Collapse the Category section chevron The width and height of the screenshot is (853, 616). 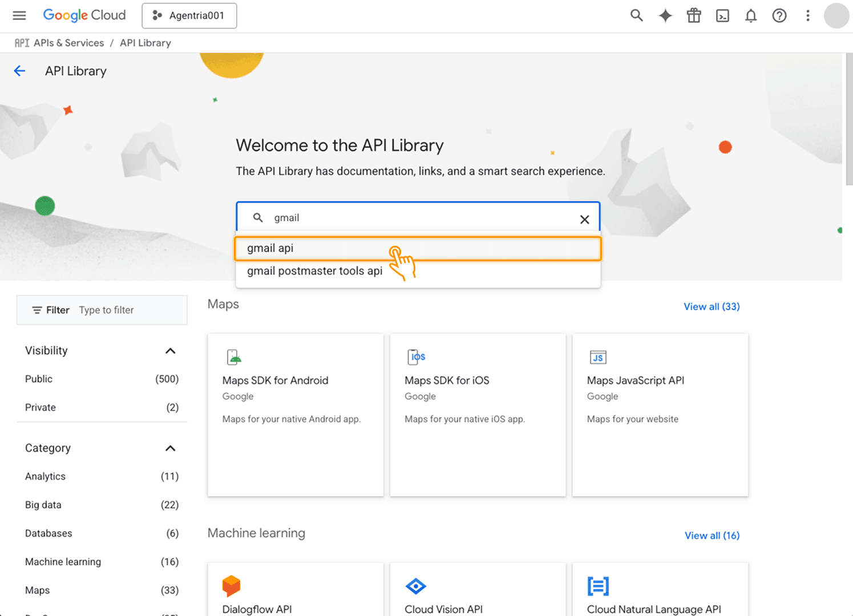point(170,448)
